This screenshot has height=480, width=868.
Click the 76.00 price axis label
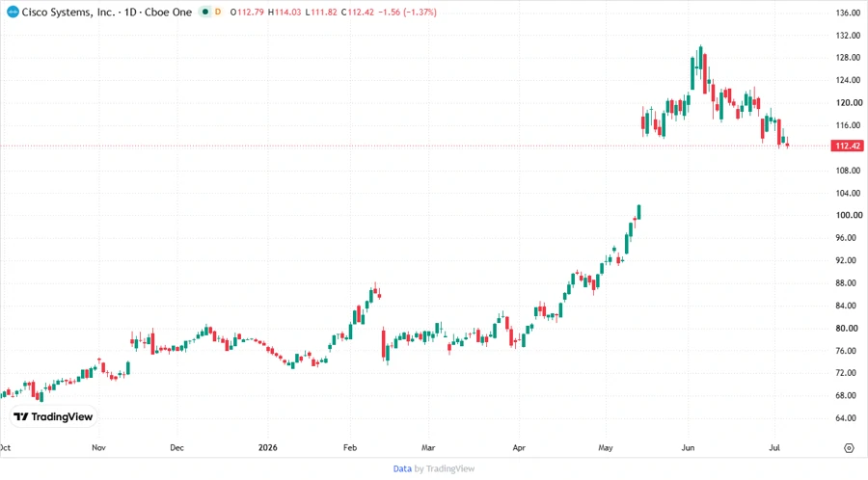[x=848, y=351]
